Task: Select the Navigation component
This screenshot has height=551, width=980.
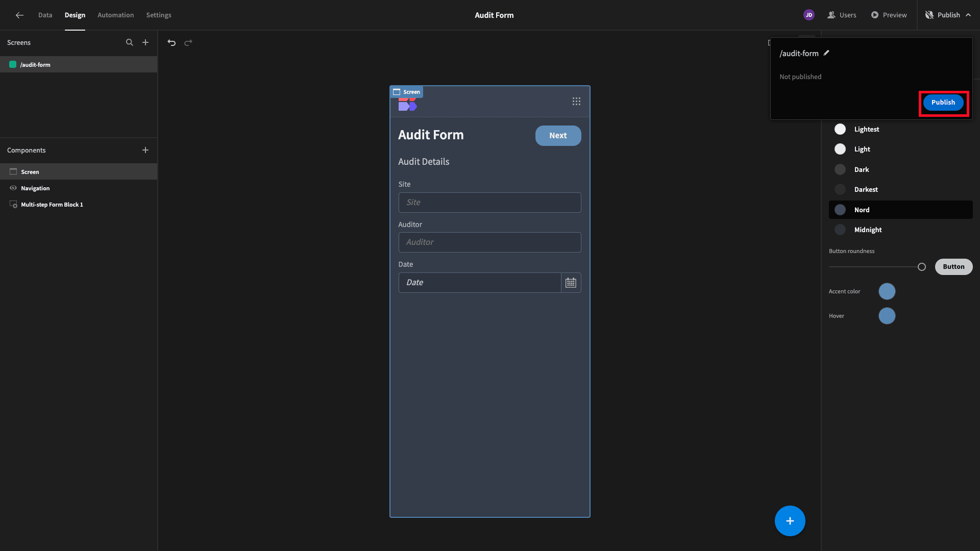Action: pyautogui.click(x=79, y=188)
